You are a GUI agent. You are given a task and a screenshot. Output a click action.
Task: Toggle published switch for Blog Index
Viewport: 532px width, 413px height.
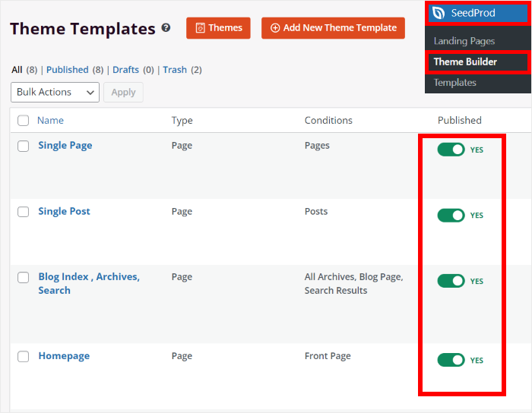tap(451, 281)
